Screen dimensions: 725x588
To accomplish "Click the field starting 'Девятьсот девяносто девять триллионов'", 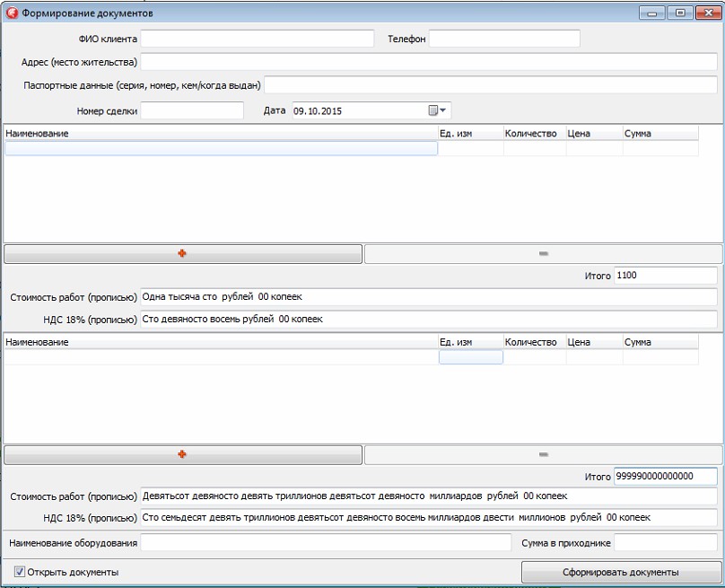I will point(429,496).
